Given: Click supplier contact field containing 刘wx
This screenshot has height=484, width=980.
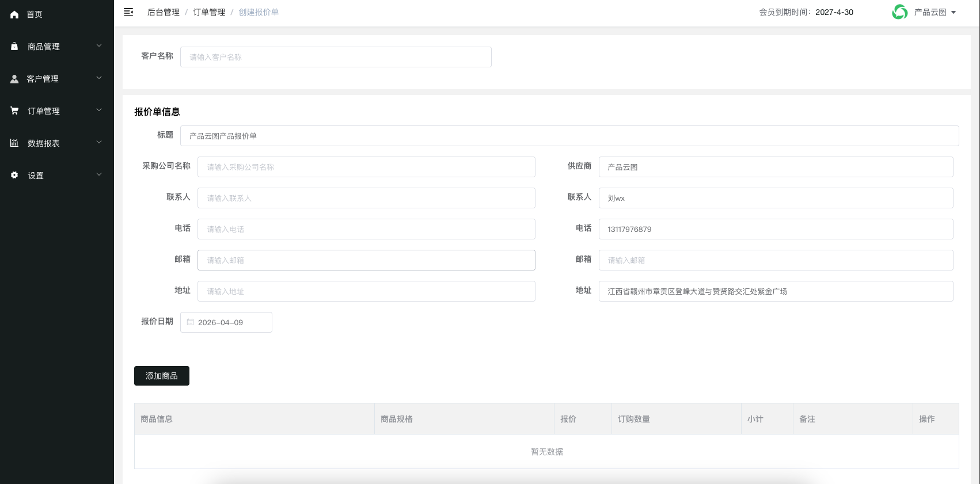Looking at the screenshot, I should [x=776, y=198].
